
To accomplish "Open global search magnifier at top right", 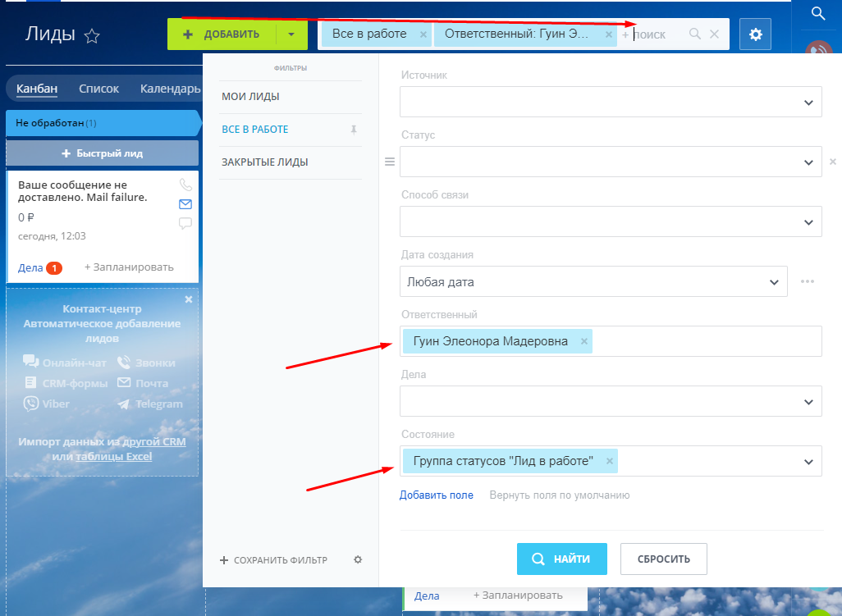I will pos(818,13).
